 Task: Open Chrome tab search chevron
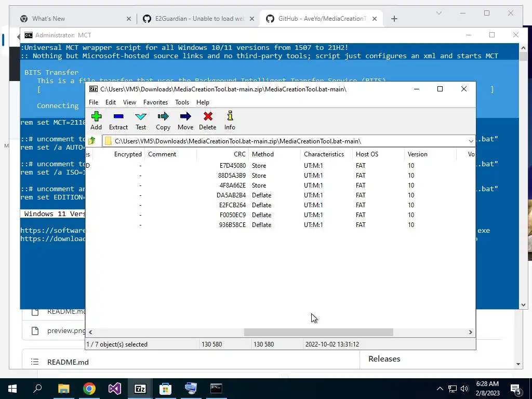(438, 13)
